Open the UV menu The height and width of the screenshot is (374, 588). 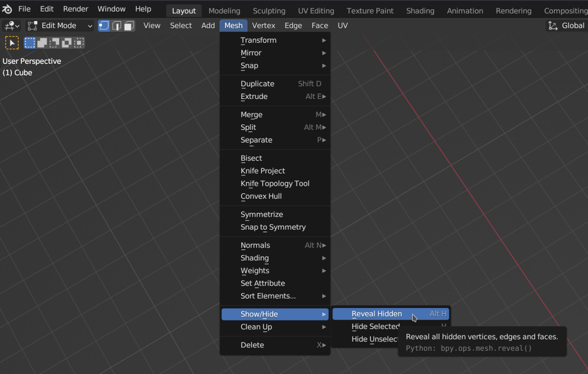tap(343, 26)
